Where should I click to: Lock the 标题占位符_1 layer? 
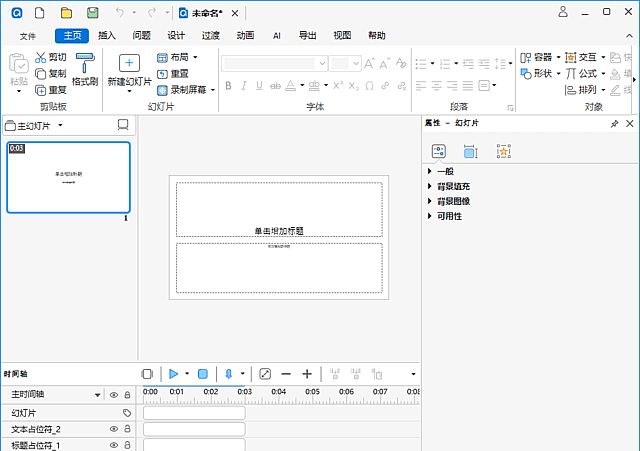[x=127, y=445]
